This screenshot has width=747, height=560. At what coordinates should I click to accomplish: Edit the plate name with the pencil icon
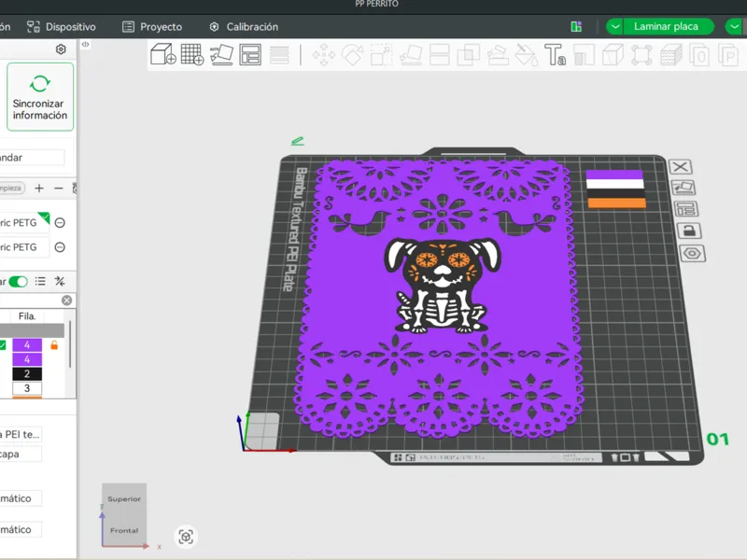[297, 141]
